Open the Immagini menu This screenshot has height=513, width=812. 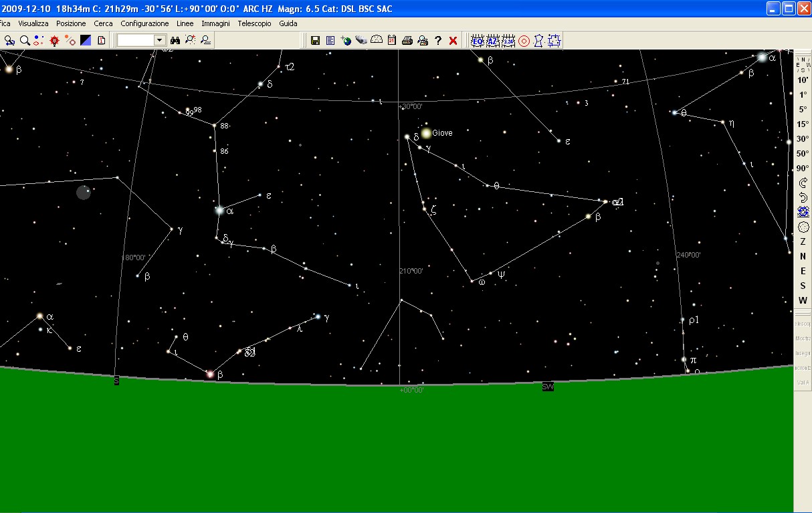[x=215, y=23]
